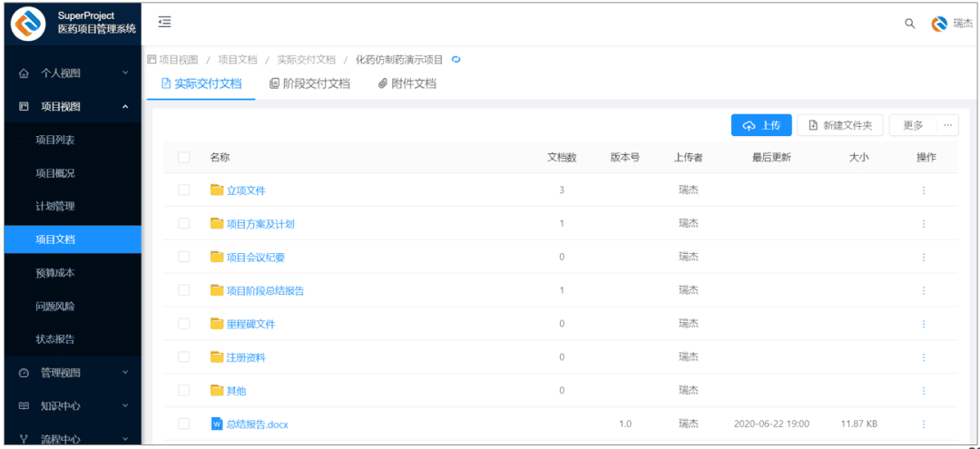Click the folder icon of 立项文件
The height and width of the screenshot is (449, 980).
217,190
